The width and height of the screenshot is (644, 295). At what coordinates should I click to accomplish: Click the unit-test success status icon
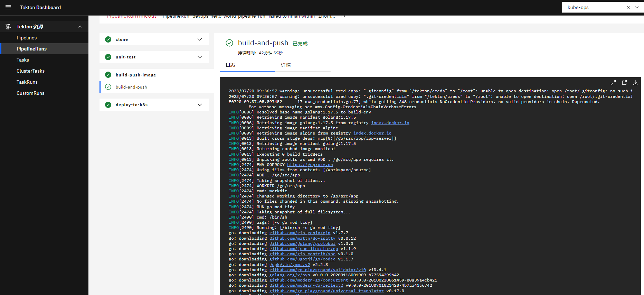click(108, 57)
